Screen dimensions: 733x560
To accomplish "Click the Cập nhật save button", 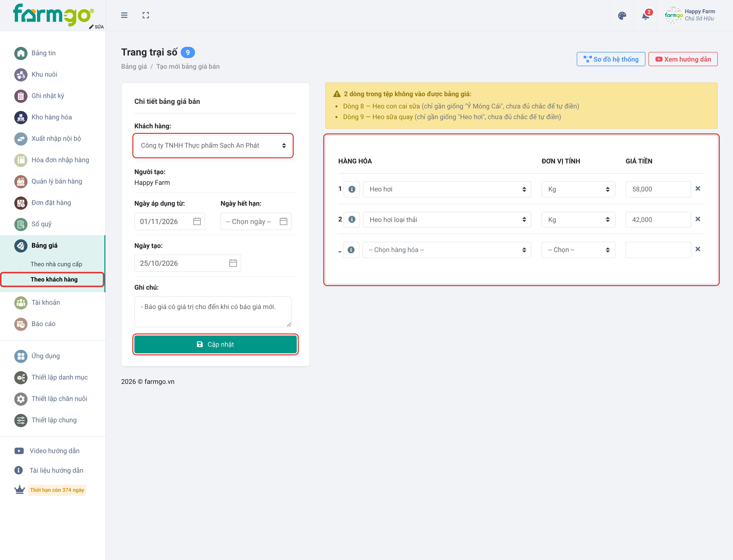I will [x=215, y=344].
